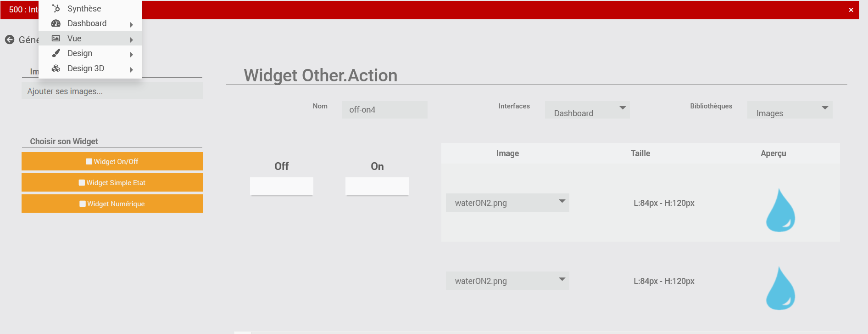The width and height of the screenshot is (868, 334).
Task: Click the Widget Other.Action heading
Action: pyautogui.click(x=321, y=75)
